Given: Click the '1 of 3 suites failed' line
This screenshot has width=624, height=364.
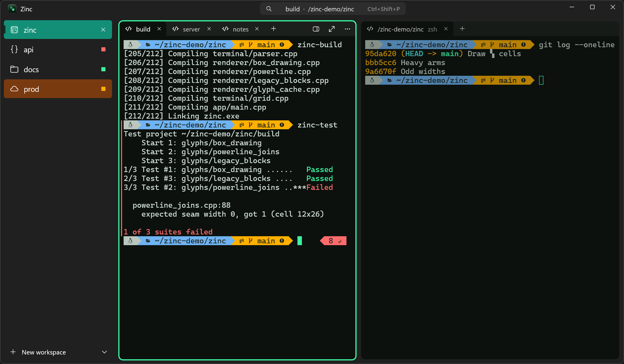Looking at the screenshot, I should [x=168, y=232].
